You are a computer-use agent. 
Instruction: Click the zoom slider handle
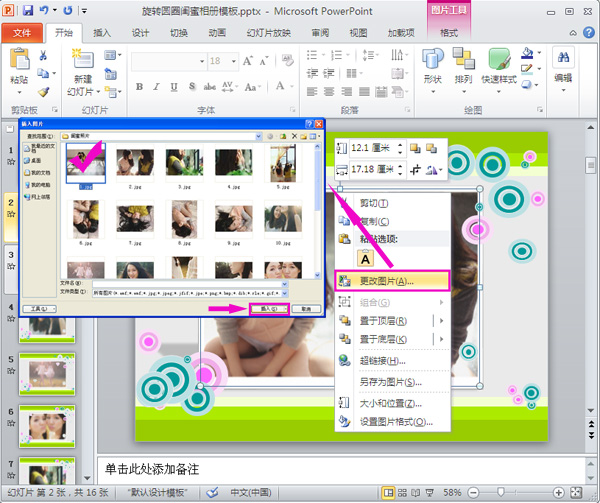501,492
